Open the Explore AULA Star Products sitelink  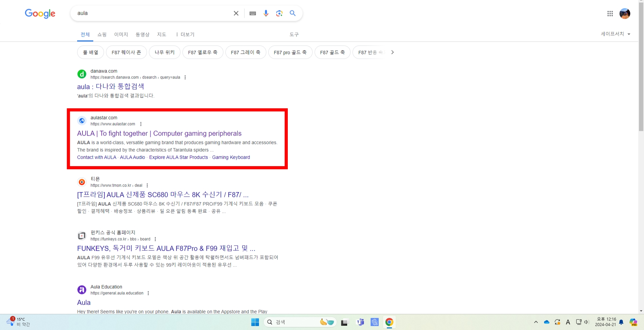tap(178, 157)
